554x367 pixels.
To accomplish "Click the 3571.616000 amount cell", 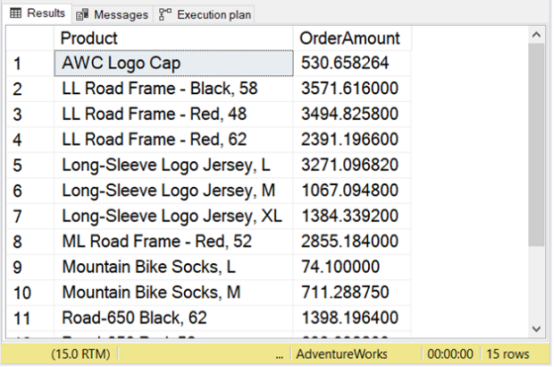I will pyautogui.click(x=352, y=89).
